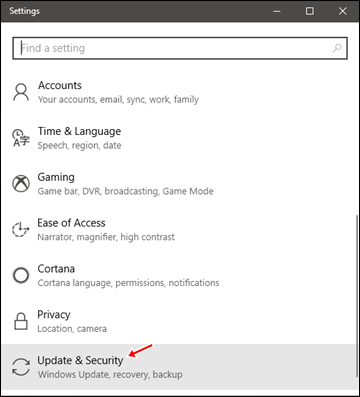Click the Gaming Xbox logo icon
This screenshot has height=397, width=360.
click(x=21, y=184)
